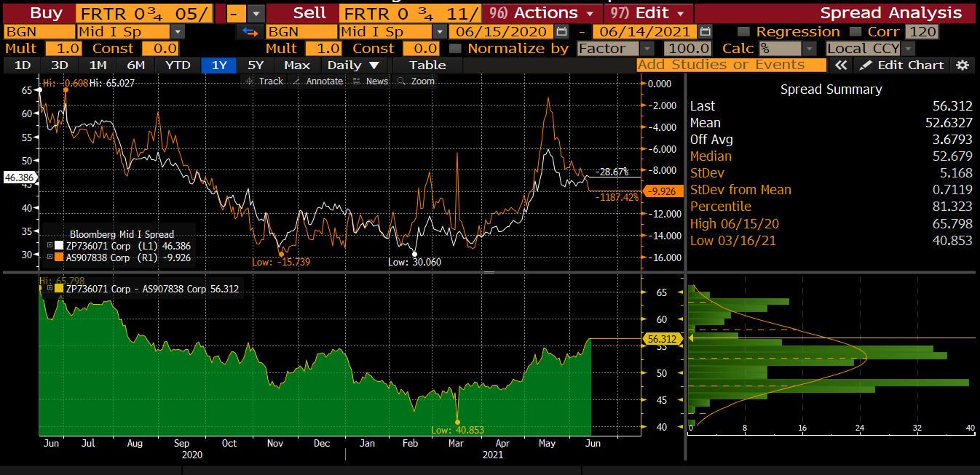Open the News overlay tool
Screen dimensions: 980x475
tap(371, 81)
